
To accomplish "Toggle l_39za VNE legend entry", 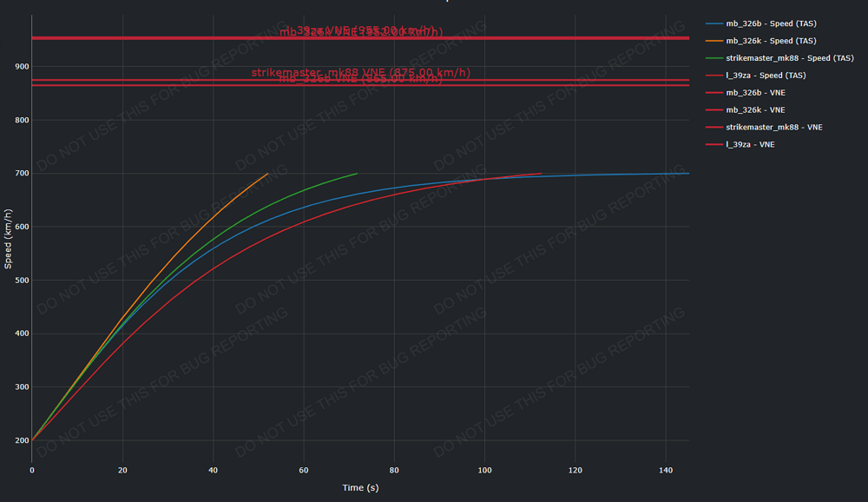I will click(x=750, y=144).
